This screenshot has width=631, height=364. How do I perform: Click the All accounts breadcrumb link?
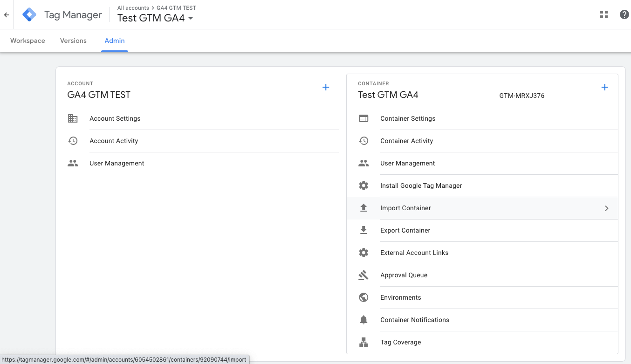(133, 8)
